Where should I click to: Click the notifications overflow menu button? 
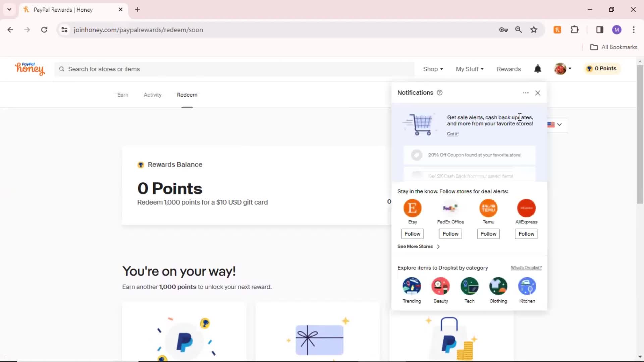click(526, 93)
